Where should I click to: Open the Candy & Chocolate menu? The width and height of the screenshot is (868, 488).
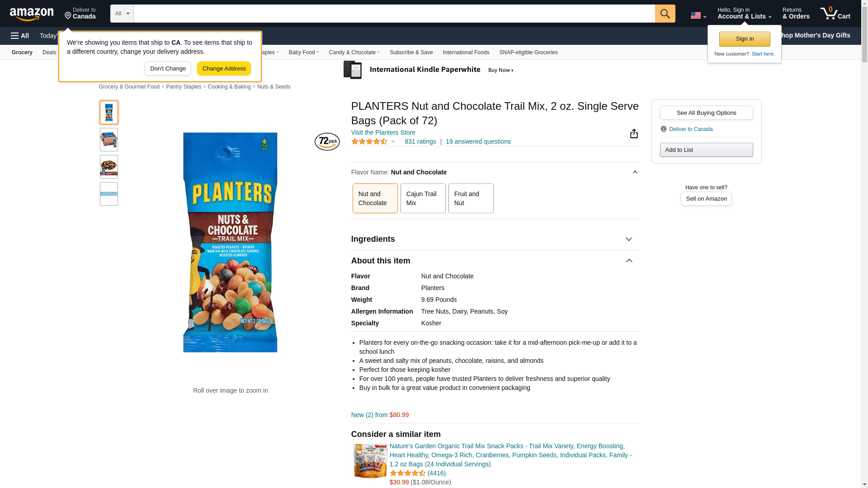(354, 52)
